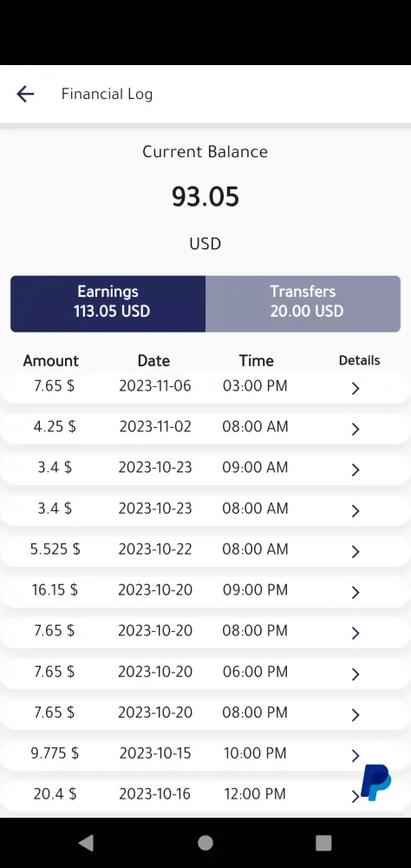
Task: Tap the PayPal logo icon
Action: tap(376, 782)
